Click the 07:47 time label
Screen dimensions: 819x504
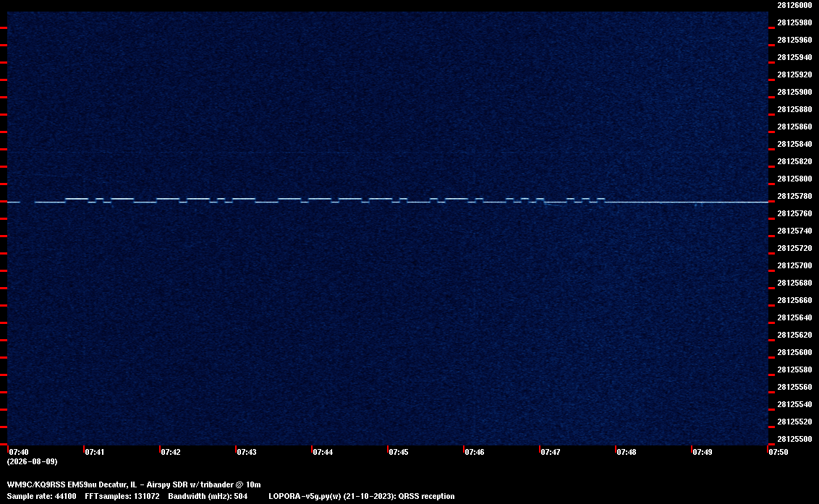coord(551,452)
